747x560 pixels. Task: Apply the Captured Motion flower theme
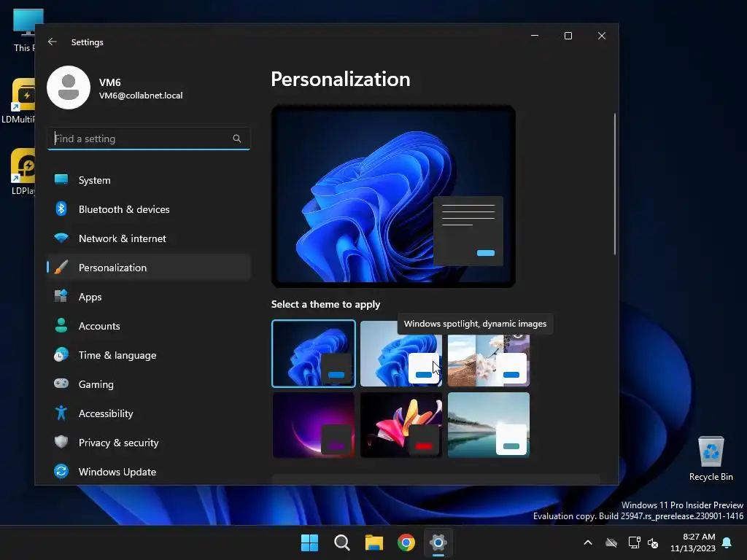pos(401,425)
